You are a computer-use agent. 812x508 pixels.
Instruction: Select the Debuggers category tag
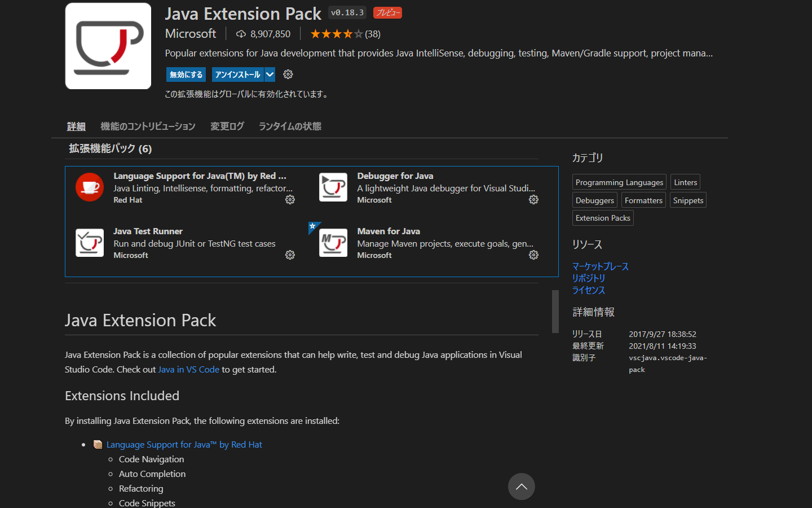(x=595, y=200)
